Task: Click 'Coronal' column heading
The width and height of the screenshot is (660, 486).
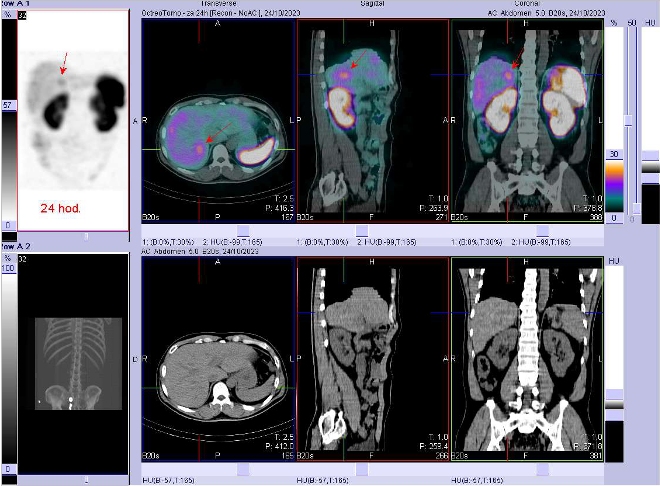Action: [527, 3]
